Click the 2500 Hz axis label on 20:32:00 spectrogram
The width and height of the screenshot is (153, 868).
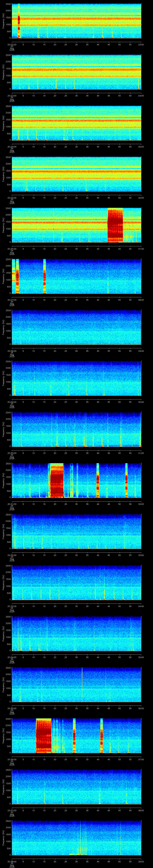[x=8, y=515]
